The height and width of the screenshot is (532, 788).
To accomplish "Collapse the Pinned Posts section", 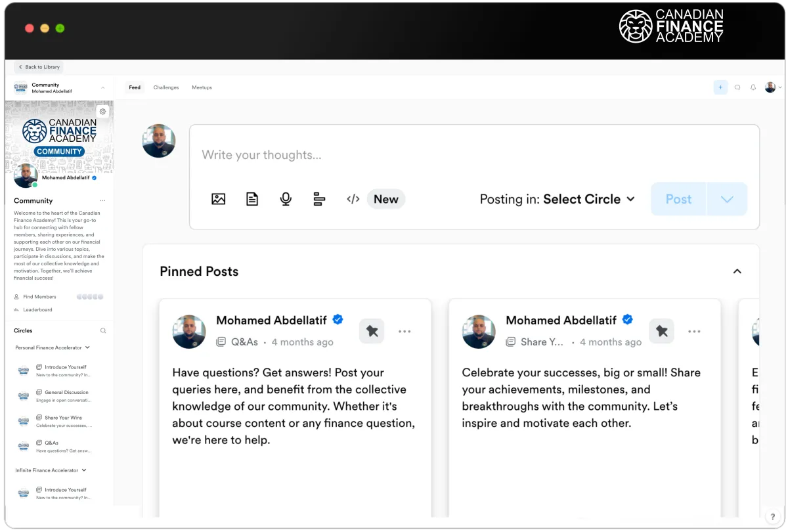I will tap(737, 271).
